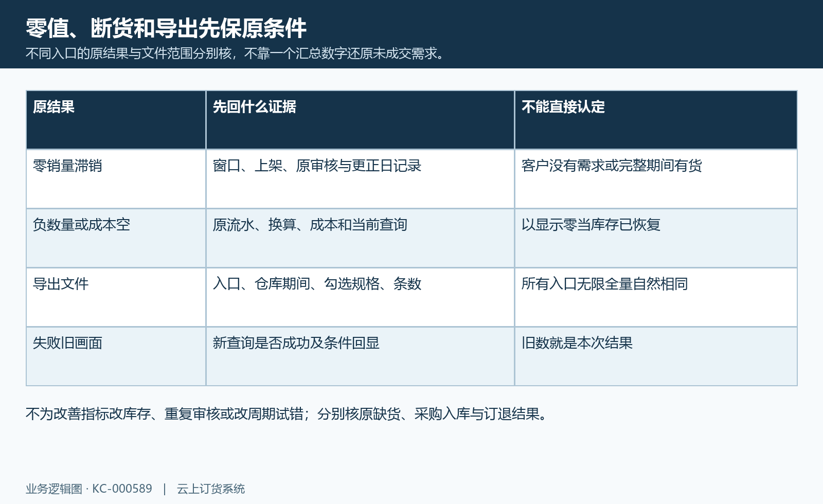This screenshot has width=823, height=504.
Task: Click the cell 以显示零当库存已恢复
Action: tap(656, 238)
